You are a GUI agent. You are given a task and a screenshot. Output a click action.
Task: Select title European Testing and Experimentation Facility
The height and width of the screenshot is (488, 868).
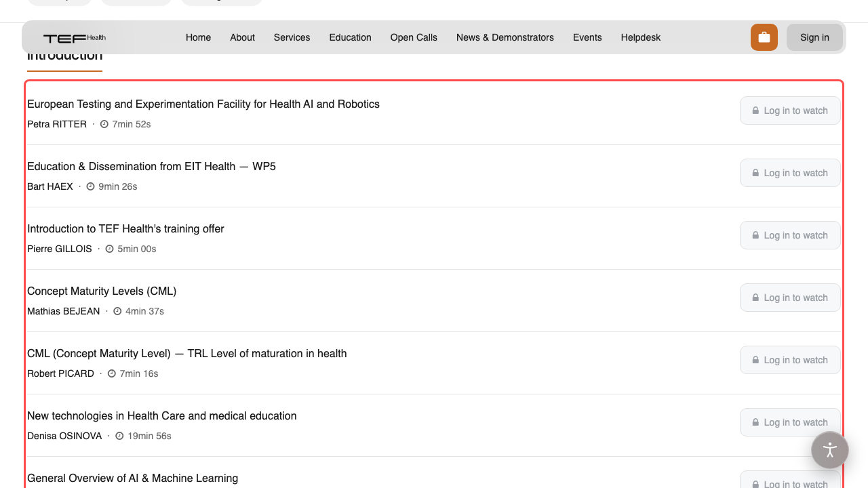tap(203, 104)
